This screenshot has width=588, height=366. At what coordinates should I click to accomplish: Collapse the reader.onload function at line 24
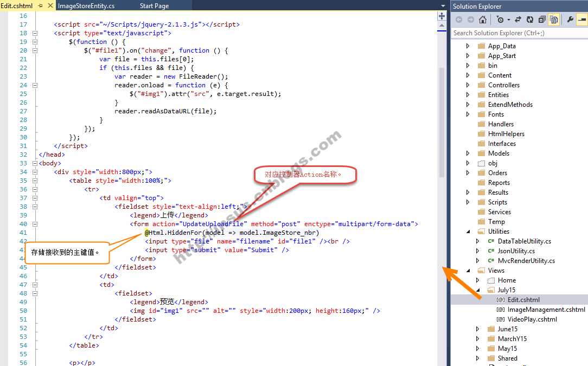[x=35, y=85]
